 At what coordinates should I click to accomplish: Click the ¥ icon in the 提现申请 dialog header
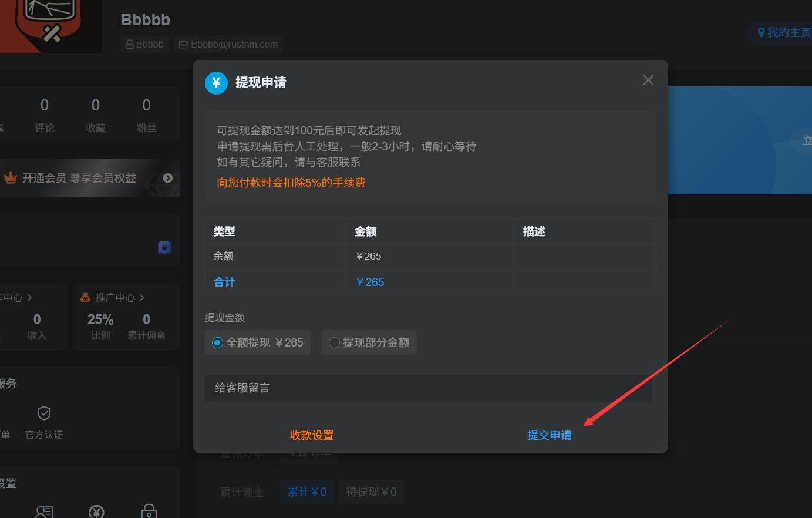tap(216, 83)
